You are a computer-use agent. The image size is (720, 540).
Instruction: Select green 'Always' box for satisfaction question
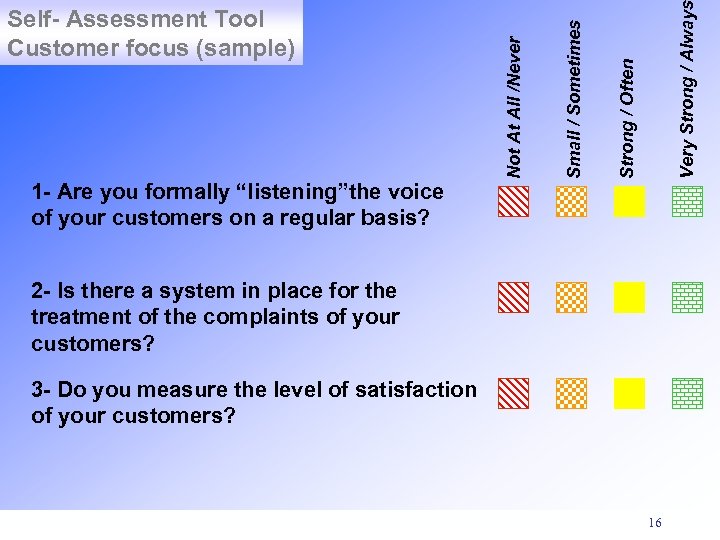[x=688, y=393]
